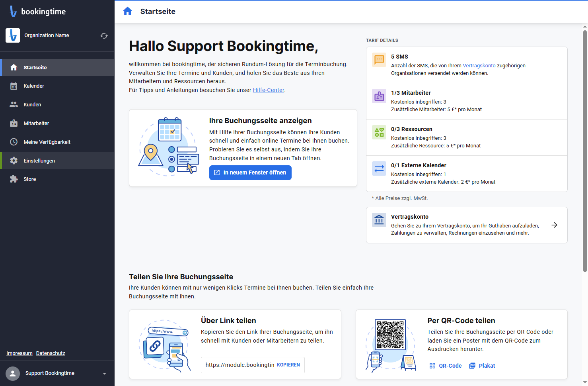588x386 pixels.
Task: Open Kalender in the sidebar
Action: 57,86
